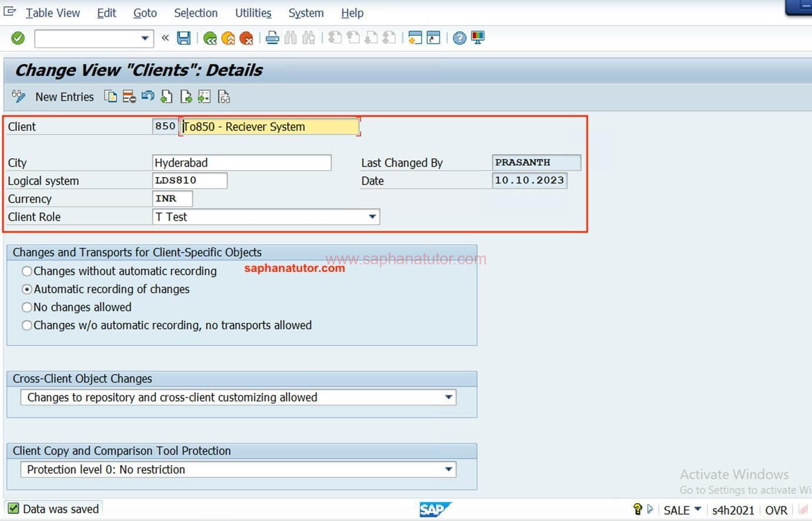Image resolution: width=812 pixels, height=521 pixels.
Task: Click the Previous Entry icon
Action: tap(167, 97)
